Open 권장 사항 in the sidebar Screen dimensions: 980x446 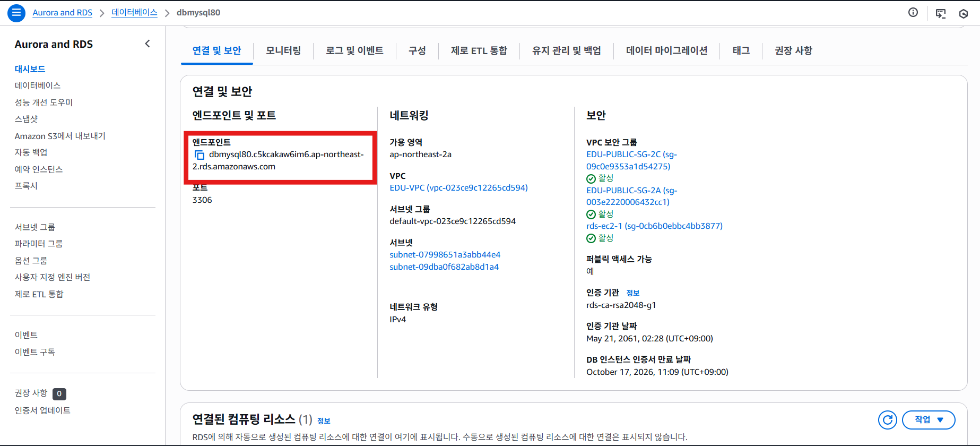[31, 393]
